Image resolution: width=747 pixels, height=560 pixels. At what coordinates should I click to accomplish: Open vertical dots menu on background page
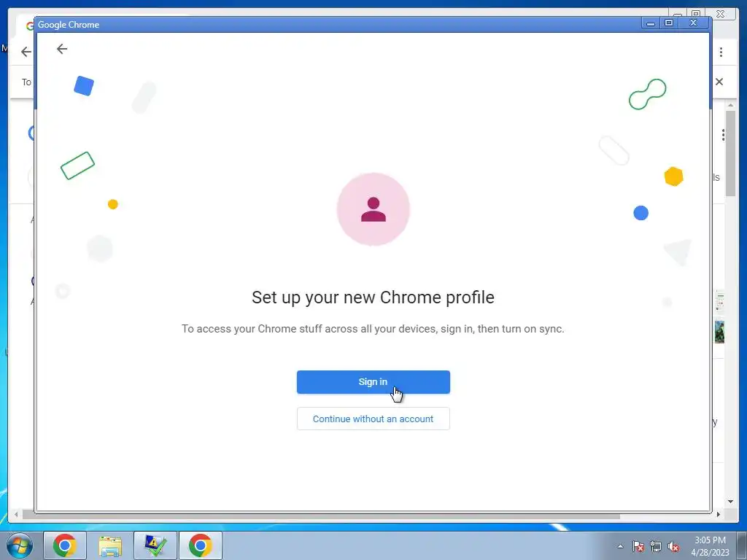(723, 135)
